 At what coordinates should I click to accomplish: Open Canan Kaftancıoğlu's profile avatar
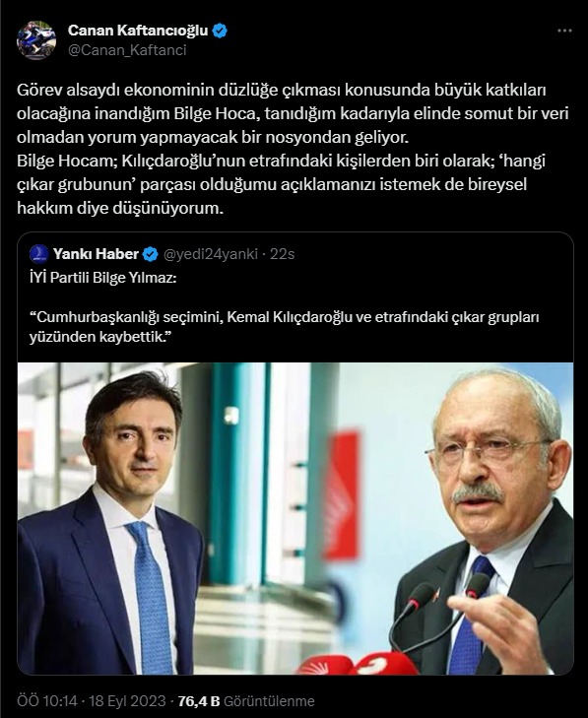pyautogui.click(x=36, y=40)
